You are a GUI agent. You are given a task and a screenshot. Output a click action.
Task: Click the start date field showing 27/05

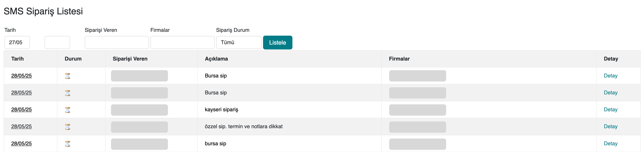17,42
